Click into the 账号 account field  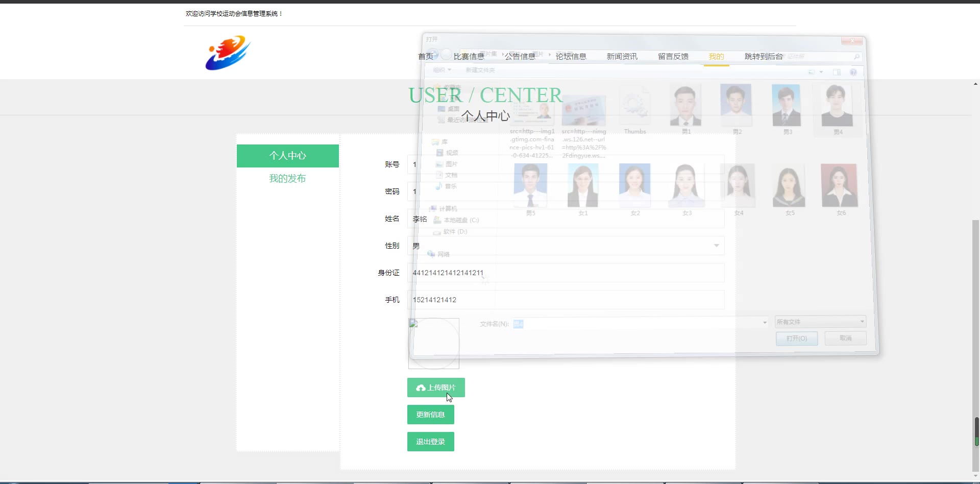coord(566,164)
